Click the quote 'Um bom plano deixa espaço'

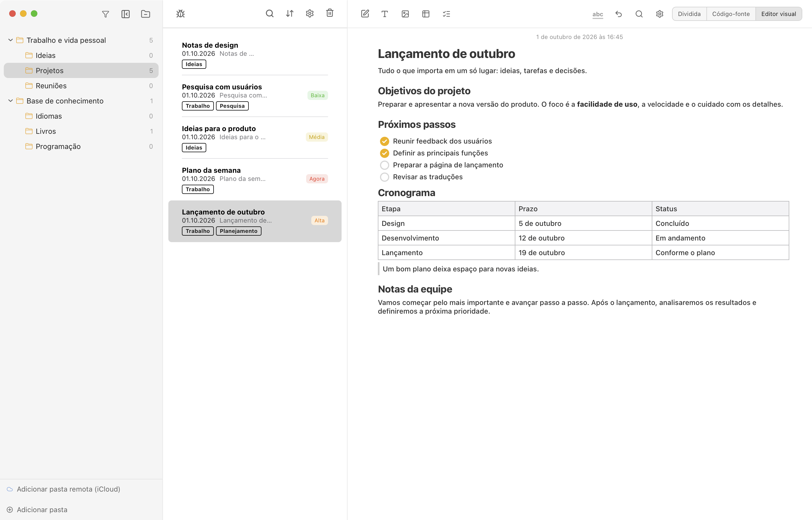pos(460,269)
